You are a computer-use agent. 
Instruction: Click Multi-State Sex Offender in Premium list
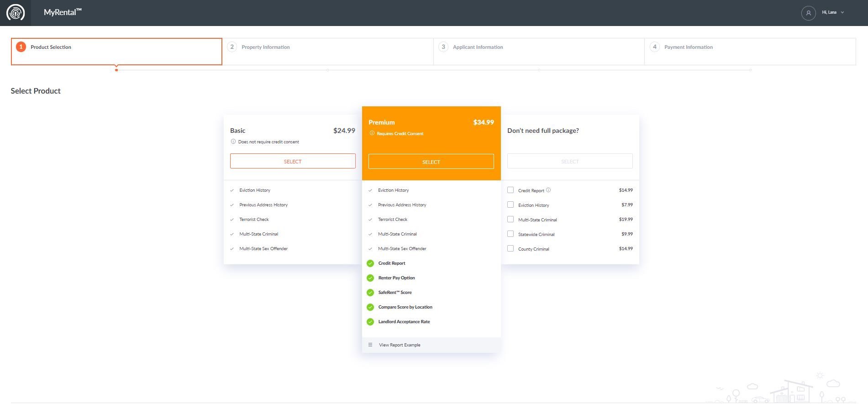click(402, 249)
